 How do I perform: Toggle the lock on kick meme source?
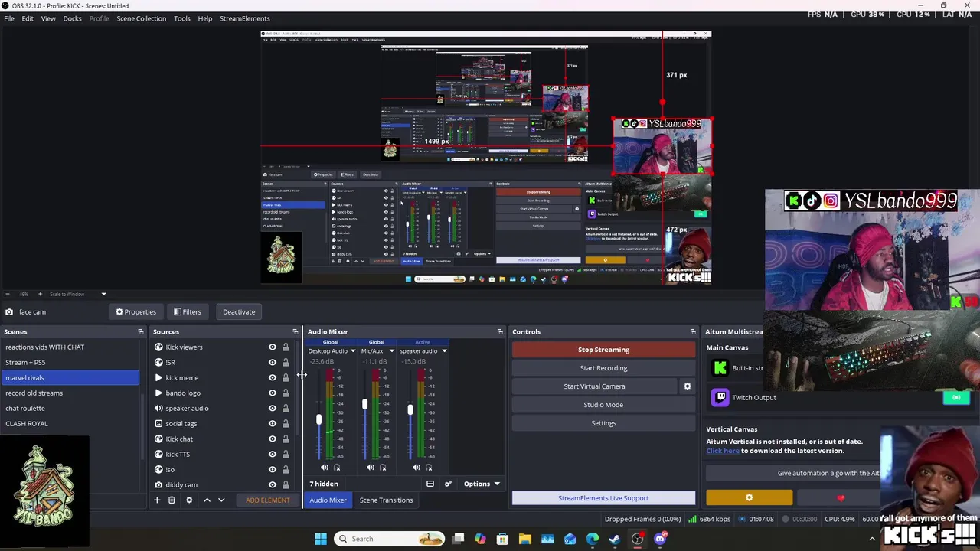click(286, 377)
